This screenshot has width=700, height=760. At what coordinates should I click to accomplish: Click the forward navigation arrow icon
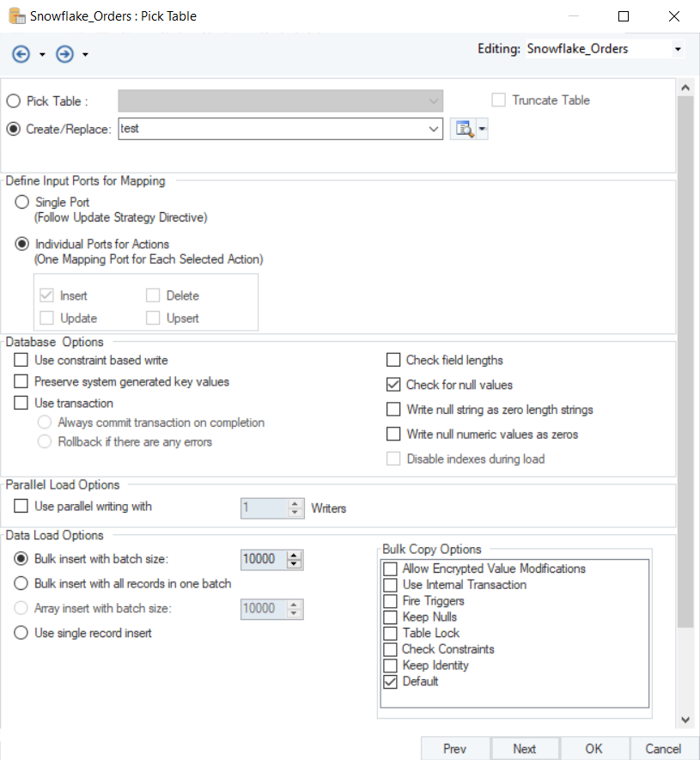(64, 54)
